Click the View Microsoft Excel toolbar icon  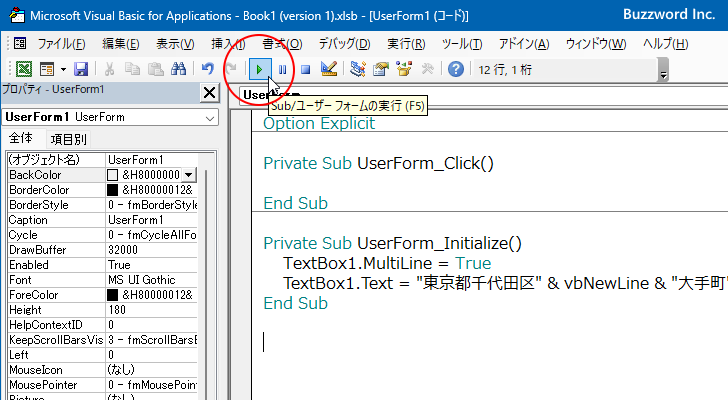coord(24,69)
